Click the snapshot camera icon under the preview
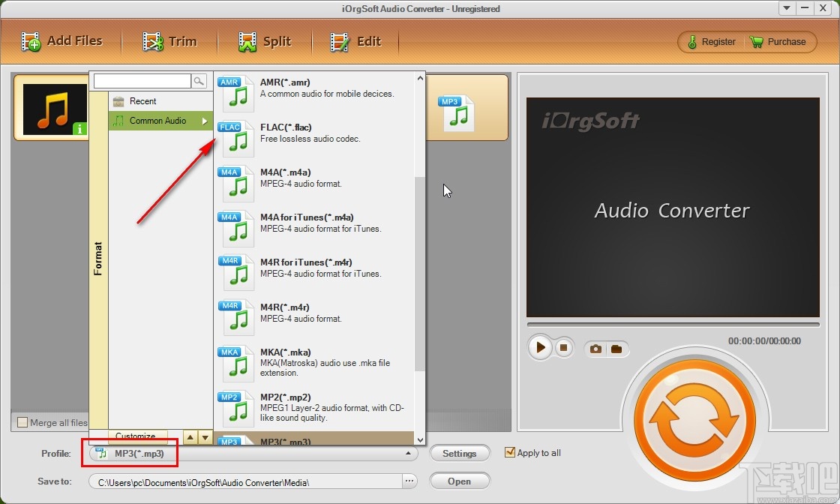 tap(596, 348)
